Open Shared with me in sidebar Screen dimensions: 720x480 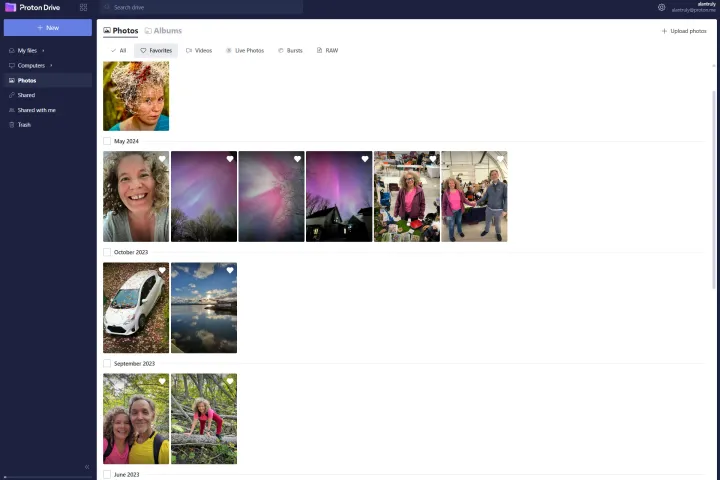(x=36, y=110)
